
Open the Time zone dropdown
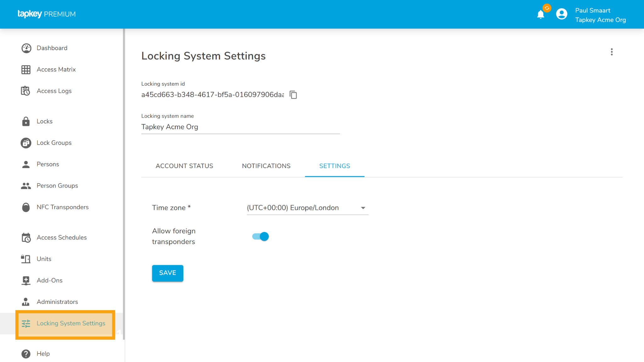pyautogui.click(x=308, y=208)
